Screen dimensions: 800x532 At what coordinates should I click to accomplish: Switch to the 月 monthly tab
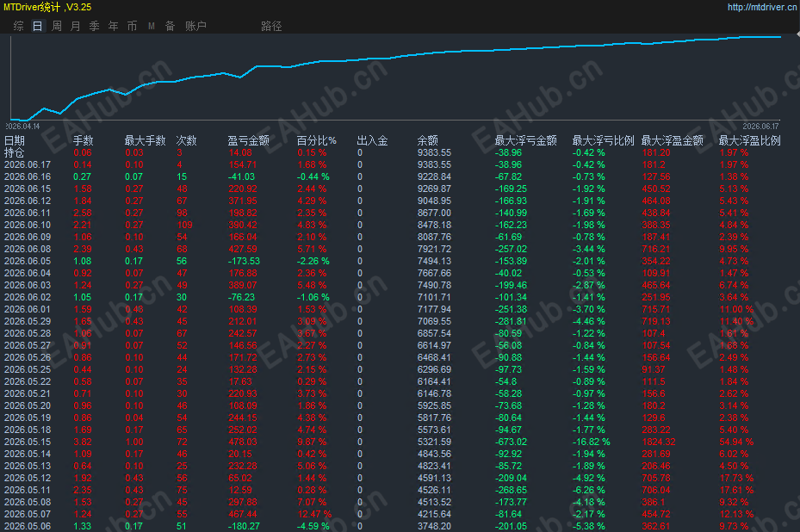click(x=76, y=26)
